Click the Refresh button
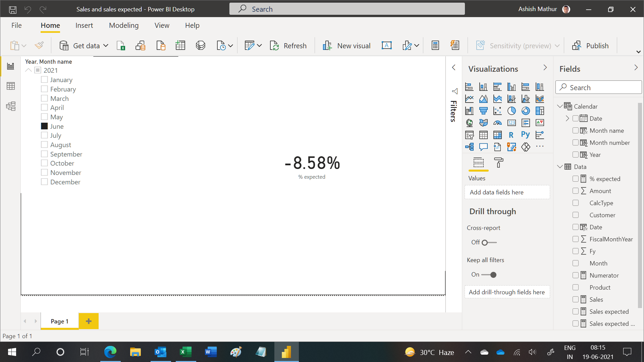This screenshot has height=362, width=644. (288, 46)
